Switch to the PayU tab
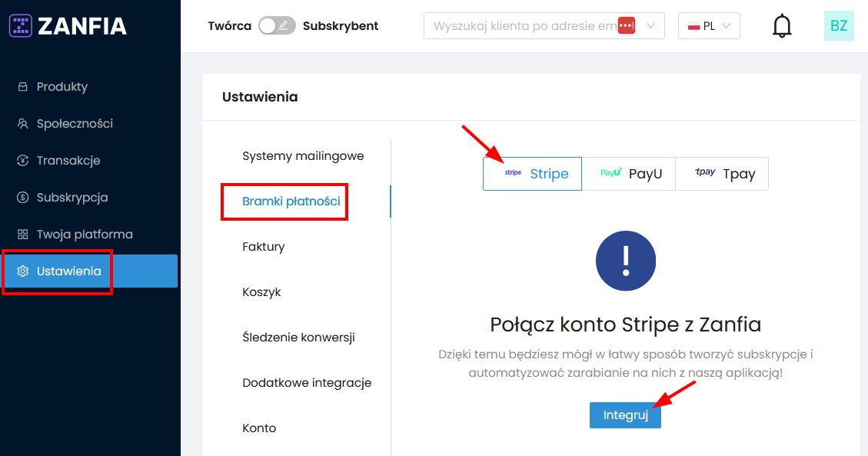 tap(628, 174)
